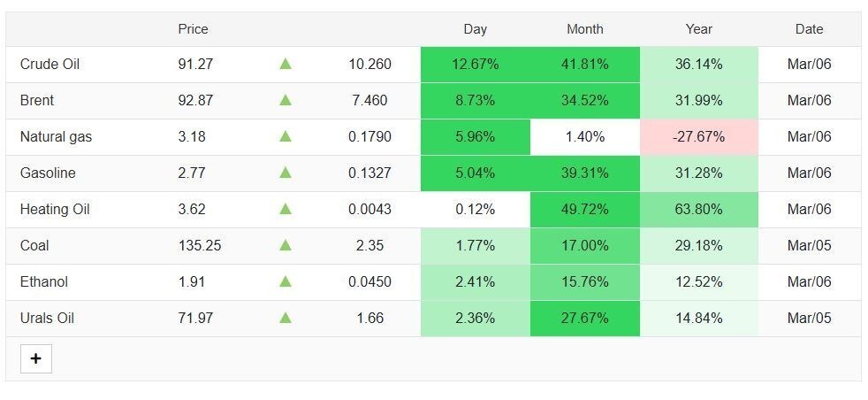Click the green up arrow for Crude Oil
The height and width of the screenshot is (400, 868).
click(285, 64)
